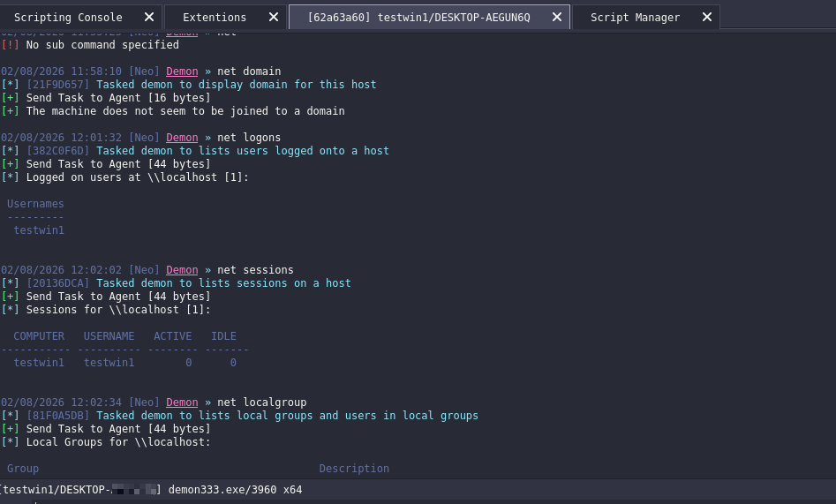Switch to the Script Manager tab
This screenshot has height=504, width=836.
(635, 17)
